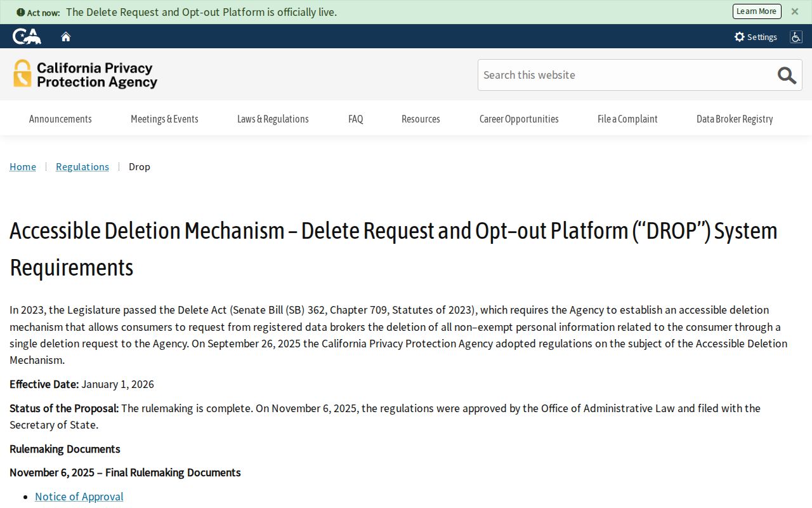Screen dimensions: 812x508
Task: Open the Resources menu
Action: [x=421, y=119]
